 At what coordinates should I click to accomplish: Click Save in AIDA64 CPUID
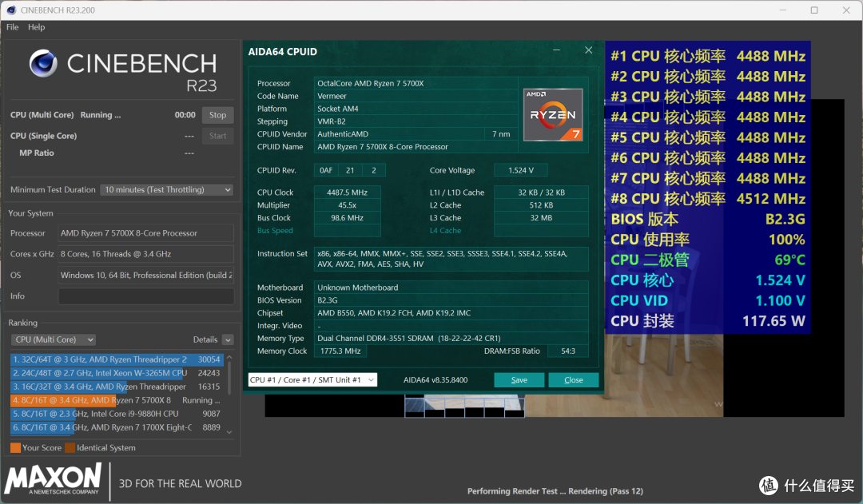(519, 380)
